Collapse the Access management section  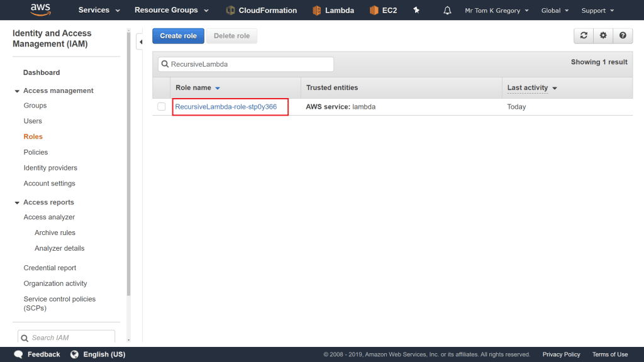[x=17, y=91]
